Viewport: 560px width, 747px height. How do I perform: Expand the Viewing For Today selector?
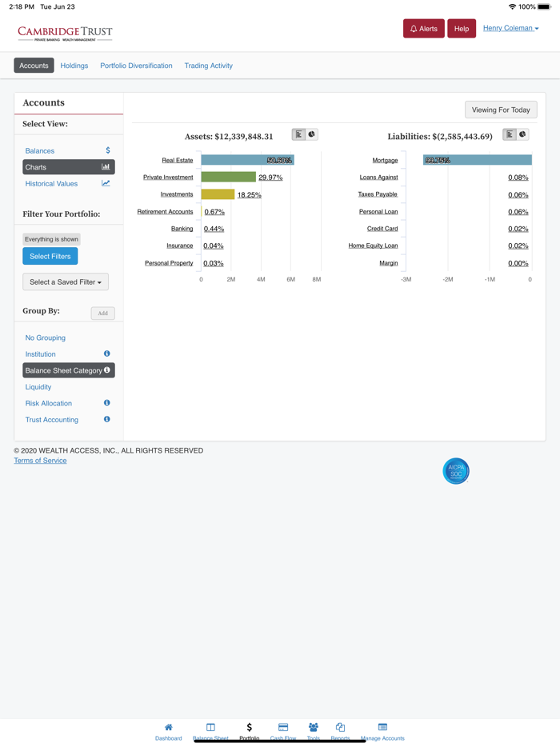[501, 110]
